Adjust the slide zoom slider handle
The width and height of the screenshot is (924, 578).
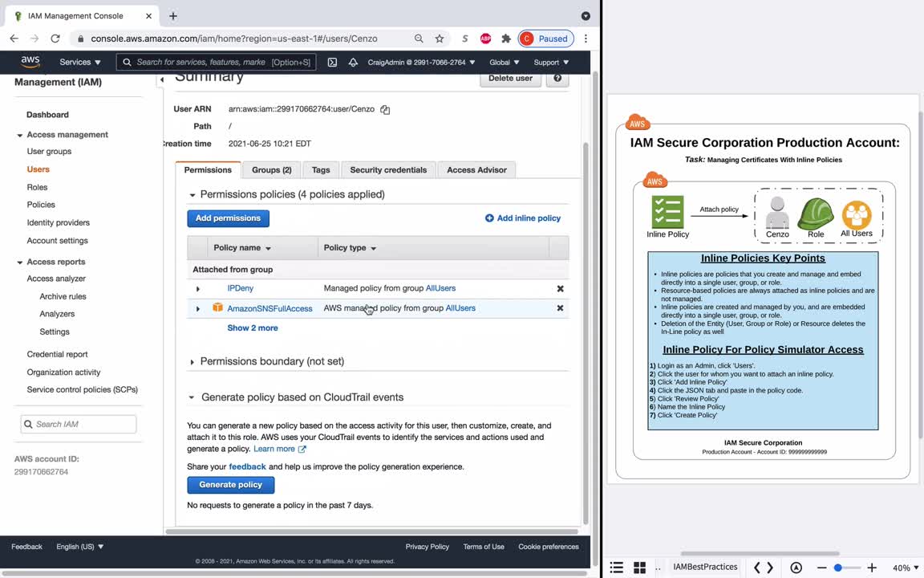(837, 568)
